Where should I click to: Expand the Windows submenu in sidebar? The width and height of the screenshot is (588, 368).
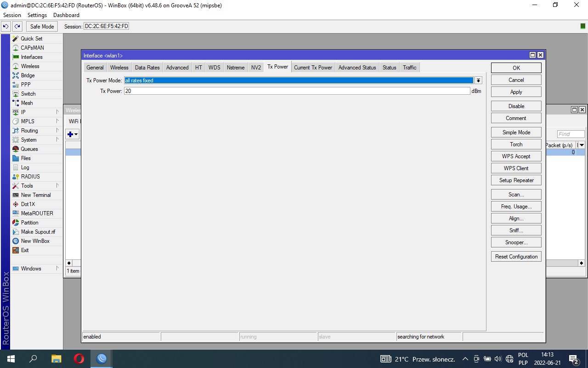pyautogui.click(x=58, y=269)
